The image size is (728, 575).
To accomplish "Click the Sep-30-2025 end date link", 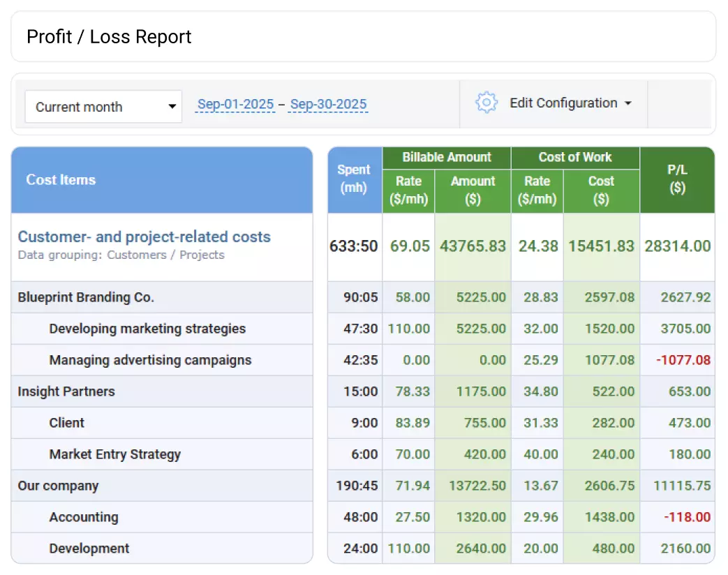I will (328, 103).
